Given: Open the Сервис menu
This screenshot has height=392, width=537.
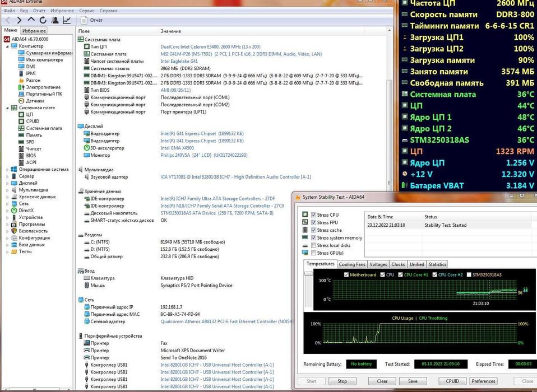Looking at the screenshot, I should (x=87, y=11).
